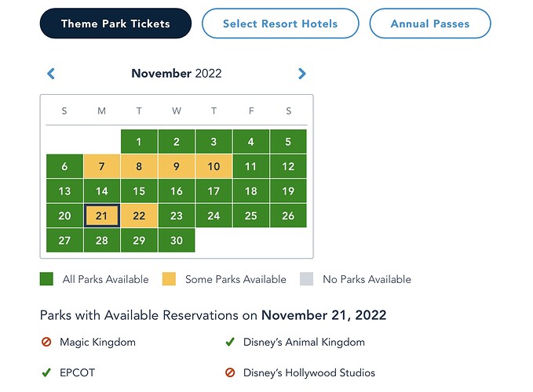The height and width of the screenshot is (392, 533).
Task: Click the Magic Kingdom unavailable icon
Action: [x=46, y=342]
